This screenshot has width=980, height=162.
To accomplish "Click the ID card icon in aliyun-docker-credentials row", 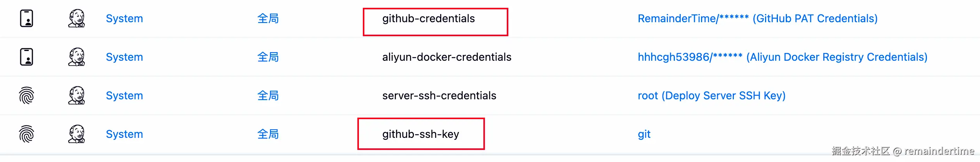I will [x=27, y=57].
